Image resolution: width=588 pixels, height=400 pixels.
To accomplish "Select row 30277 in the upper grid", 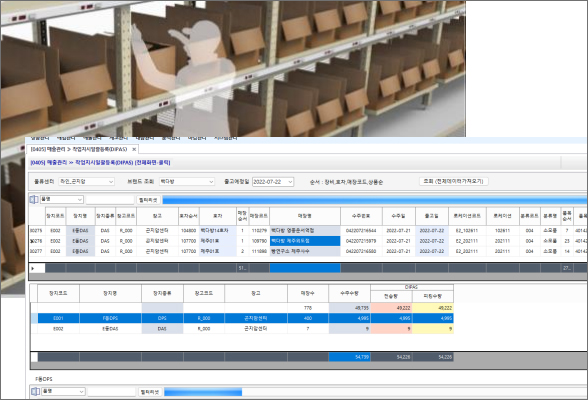I will tap(308, 251).
